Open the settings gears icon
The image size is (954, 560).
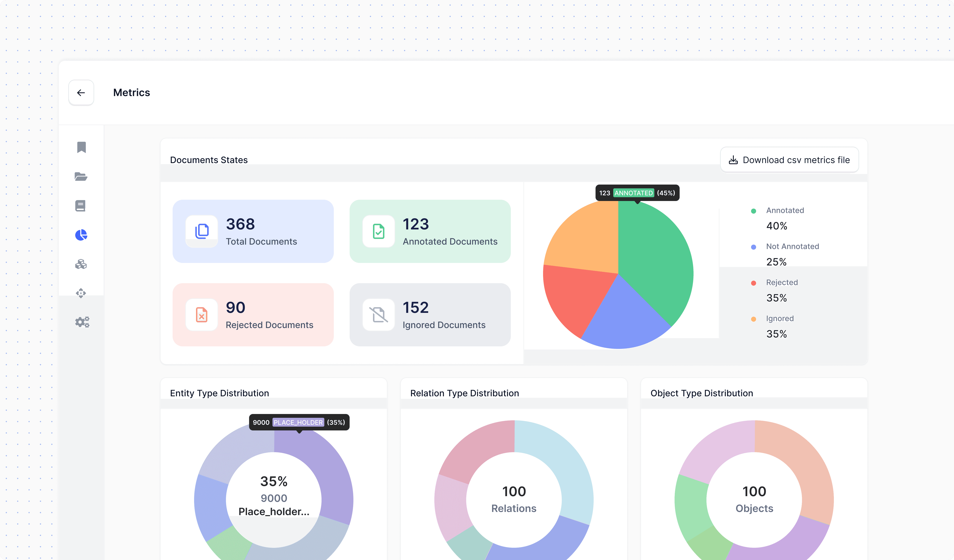(82, 322)
